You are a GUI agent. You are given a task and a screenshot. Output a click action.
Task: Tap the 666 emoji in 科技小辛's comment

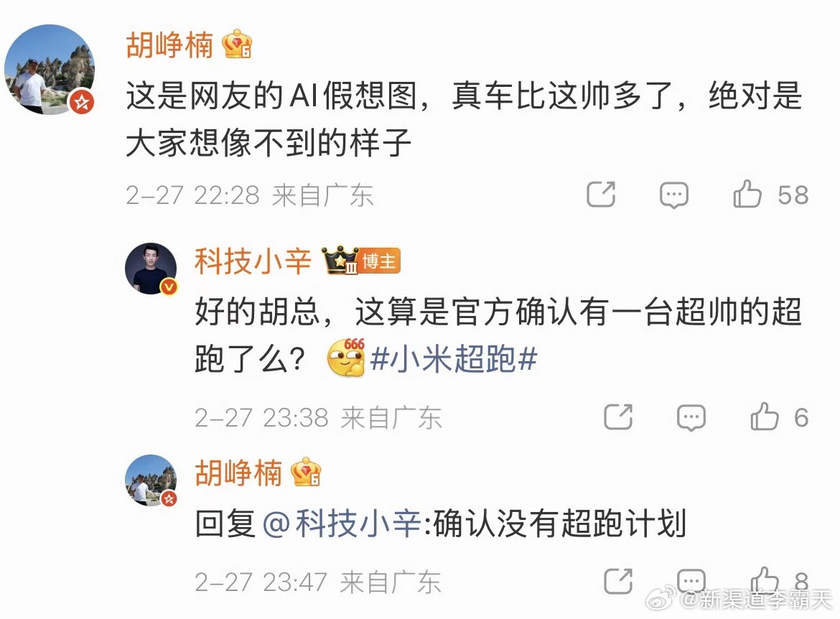tap(346, 358)
